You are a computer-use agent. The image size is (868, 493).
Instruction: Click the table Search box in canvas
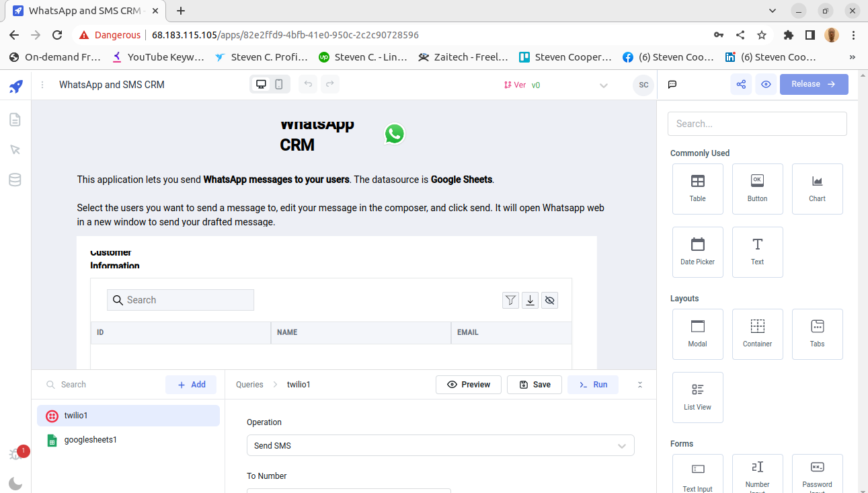pyautogui.click(x=180, y=300)
